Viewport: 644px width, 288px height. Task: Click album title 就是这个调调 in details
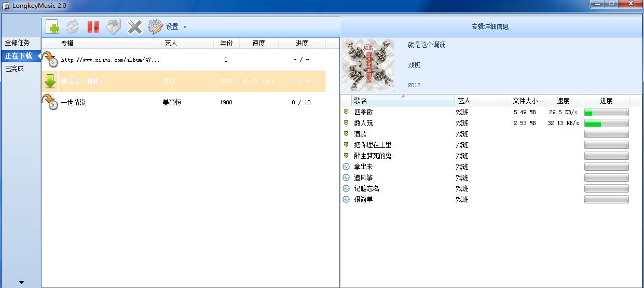pos(427,45)
